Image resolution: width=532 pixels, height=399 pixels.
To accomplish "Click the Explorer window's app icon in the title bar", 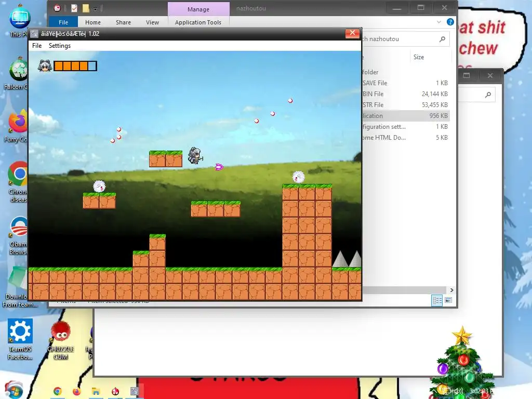I will coord(57,8).
